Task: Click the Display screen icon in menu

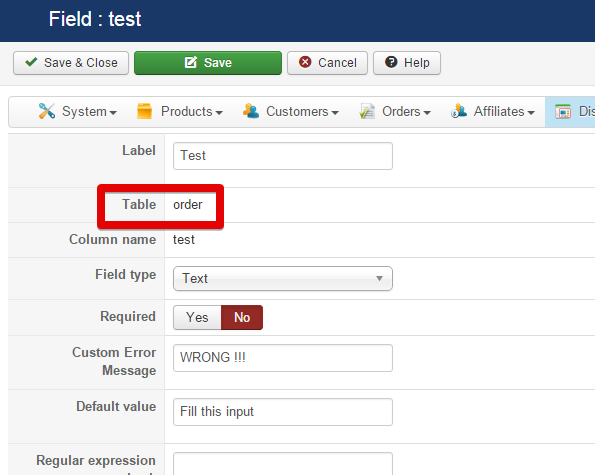Action: 563,112
